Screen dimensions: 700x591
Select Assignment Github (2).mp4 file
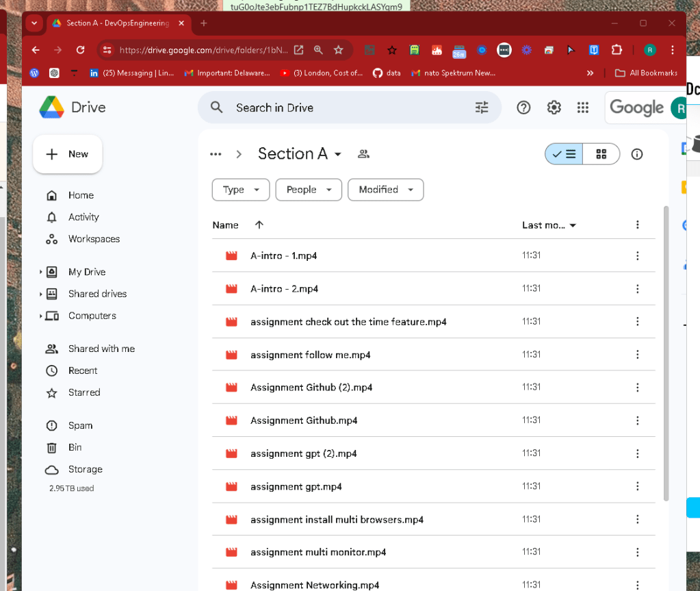434,388
